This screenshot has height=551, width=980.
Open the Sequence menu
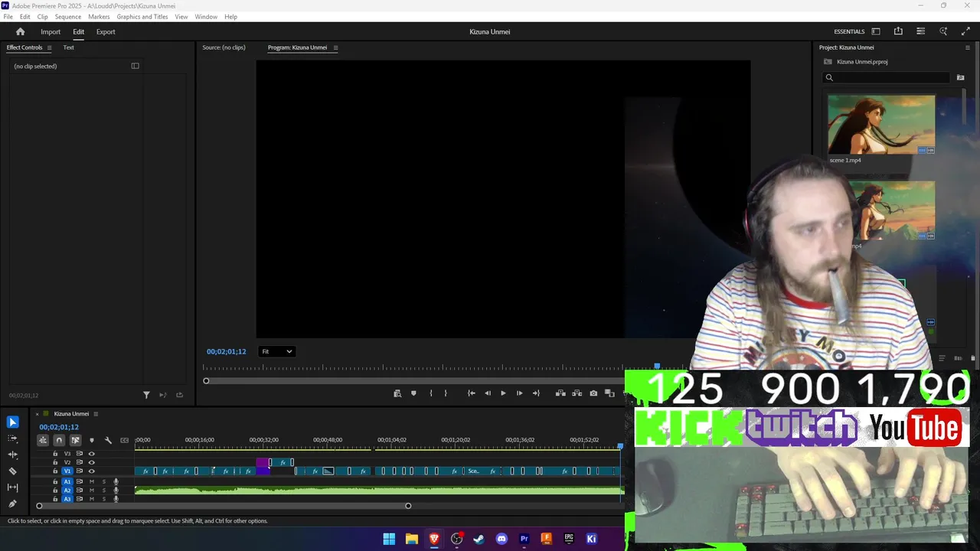(68, 16)
